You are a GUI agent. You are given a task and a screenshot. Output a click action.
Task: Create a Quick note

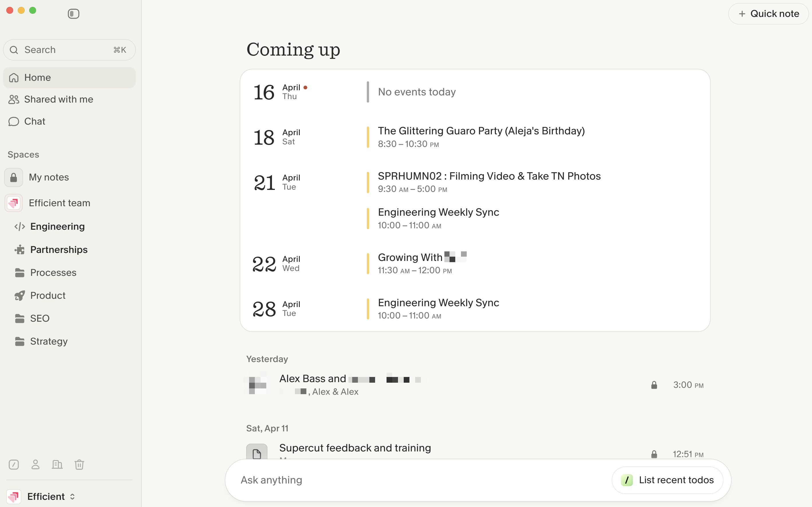[x=768, y=14]
